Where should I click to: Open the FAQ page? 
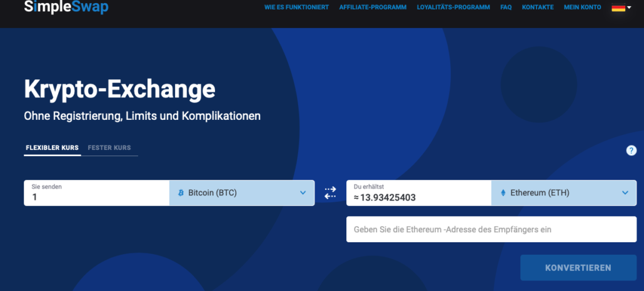click(506, 7)
